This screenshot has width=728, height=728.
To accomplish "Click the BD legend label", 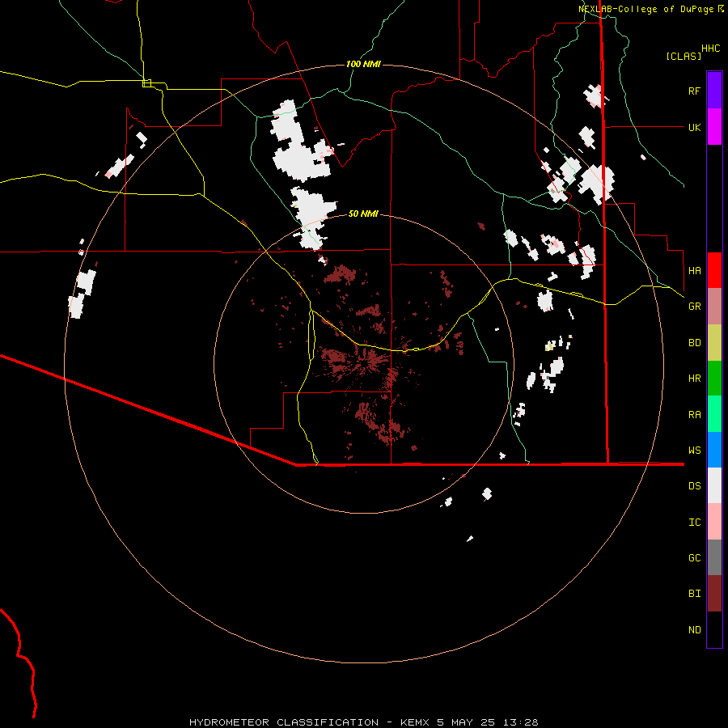I will coord(694,343).
